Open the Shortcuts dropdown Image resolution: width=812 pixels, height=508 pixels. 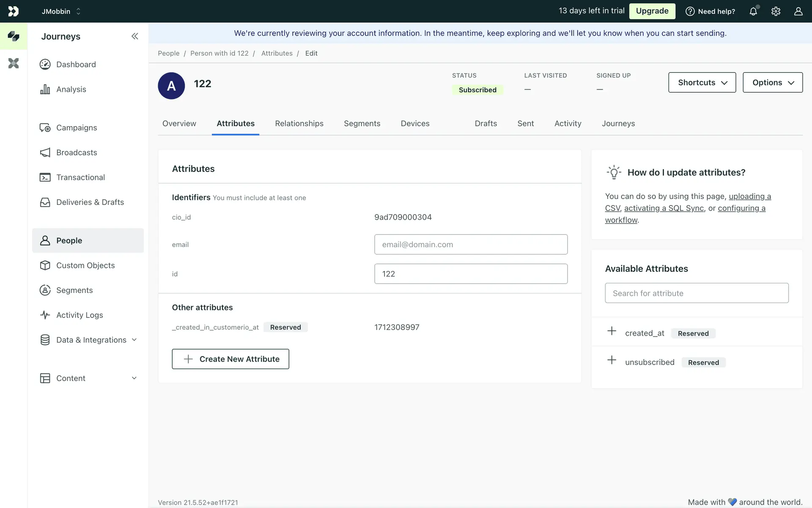702,83
